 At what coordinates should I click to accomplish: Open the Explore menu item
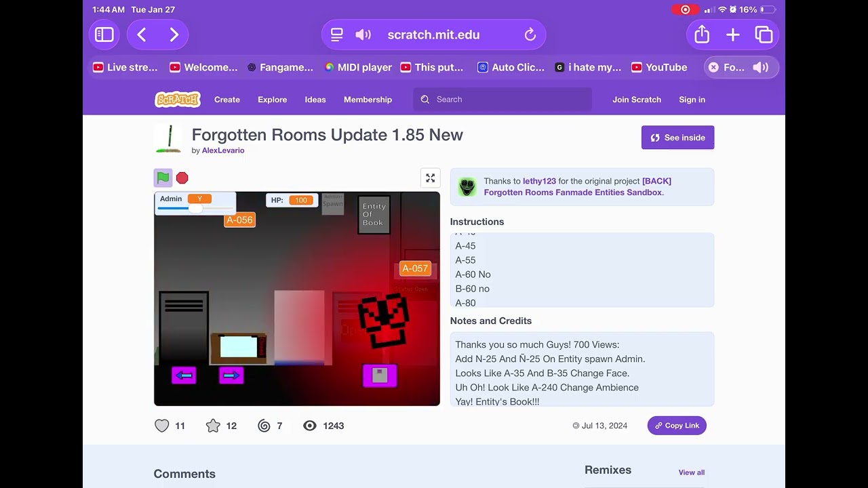point(272,100)
